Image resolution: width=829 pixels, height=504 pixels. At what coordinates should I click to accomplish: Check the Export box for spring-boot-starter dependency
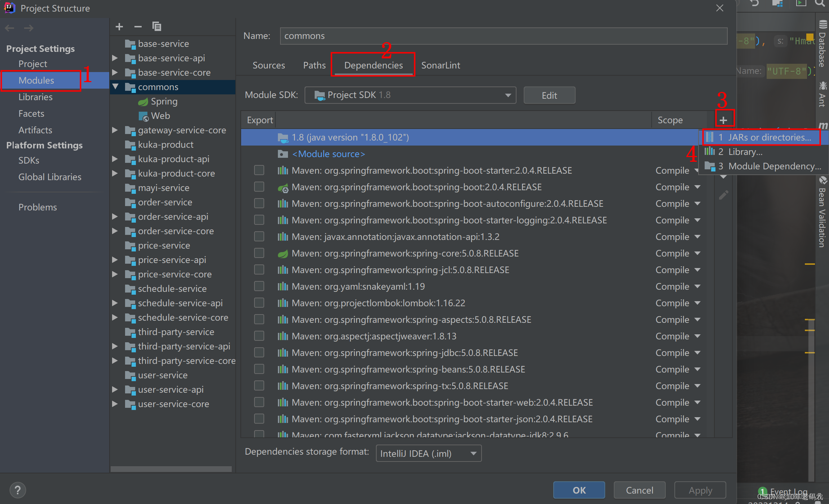[x=259, y=170]
